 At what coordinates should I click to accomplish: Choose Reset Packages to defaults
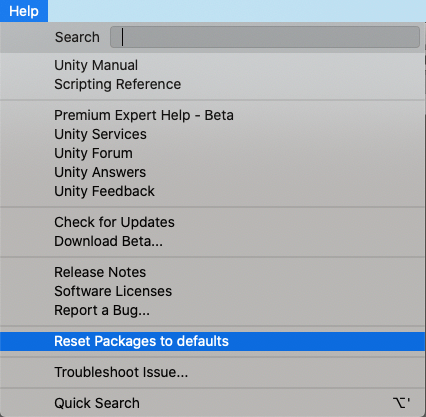tap(213, 341)
